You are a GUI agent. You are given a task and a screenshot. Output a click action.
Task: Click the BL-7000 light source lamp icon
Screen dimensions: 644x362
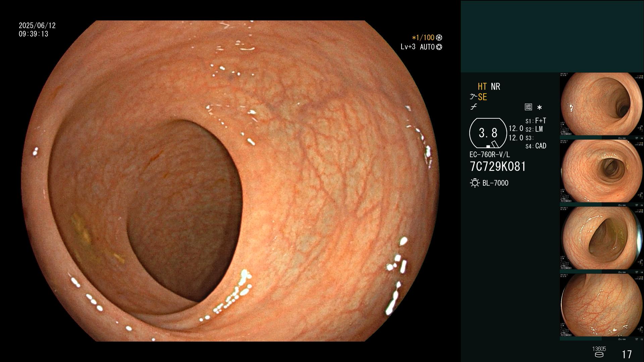(475, 183)
